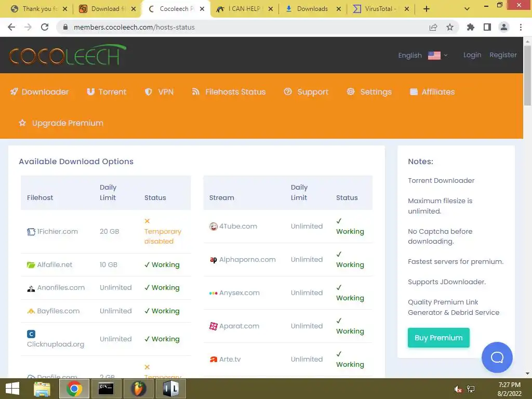Screen dimensions: 532x399
Task: Click the share page icon
Action: 433,27
